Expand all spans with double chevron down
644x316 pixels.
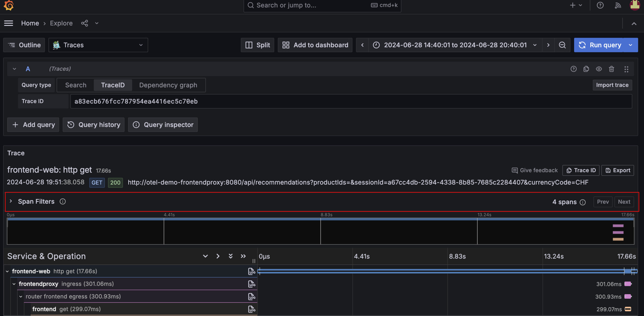(x=230, y=256)
